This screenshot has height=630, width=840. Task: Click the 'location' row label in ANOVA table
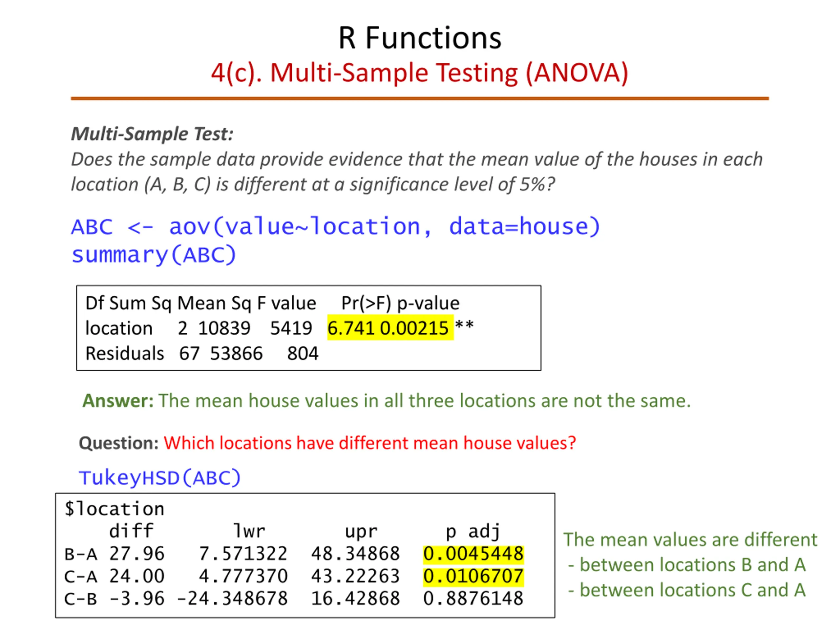119,328
